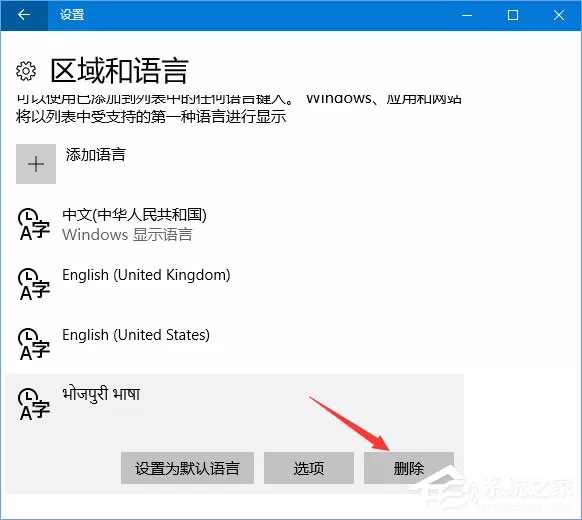Select 中文(中华人民共和国) language entry
This screenshot has height=520, width=582.
(235, 225)
